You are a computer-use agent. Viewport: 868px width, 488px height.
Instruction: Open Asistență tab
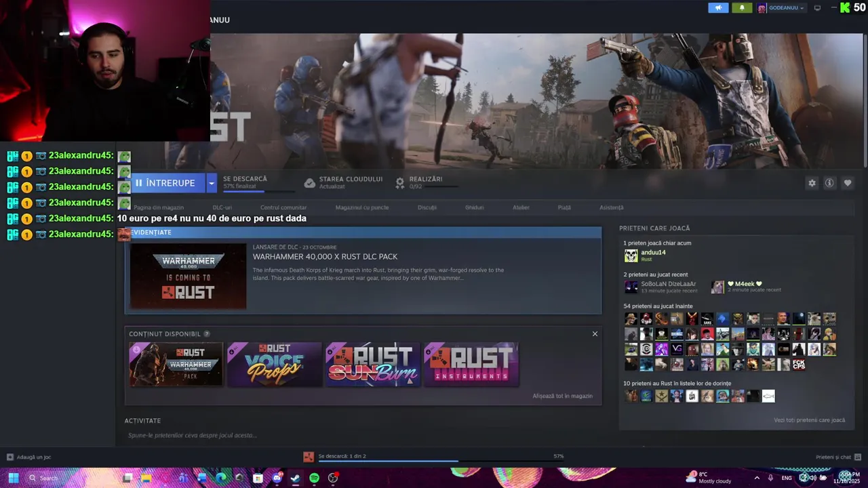click(x=612, y=207)
